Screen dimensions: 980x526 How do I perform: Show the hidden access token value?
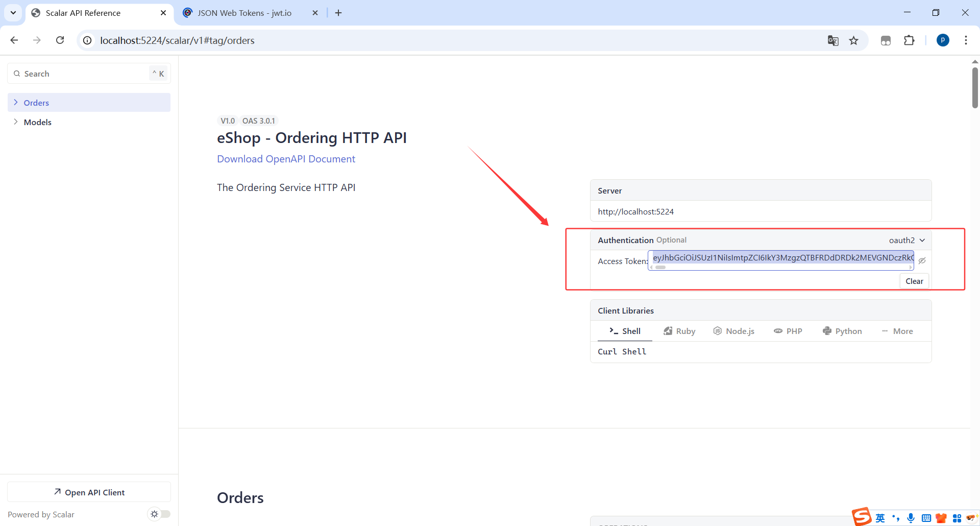tap(922, 261)
